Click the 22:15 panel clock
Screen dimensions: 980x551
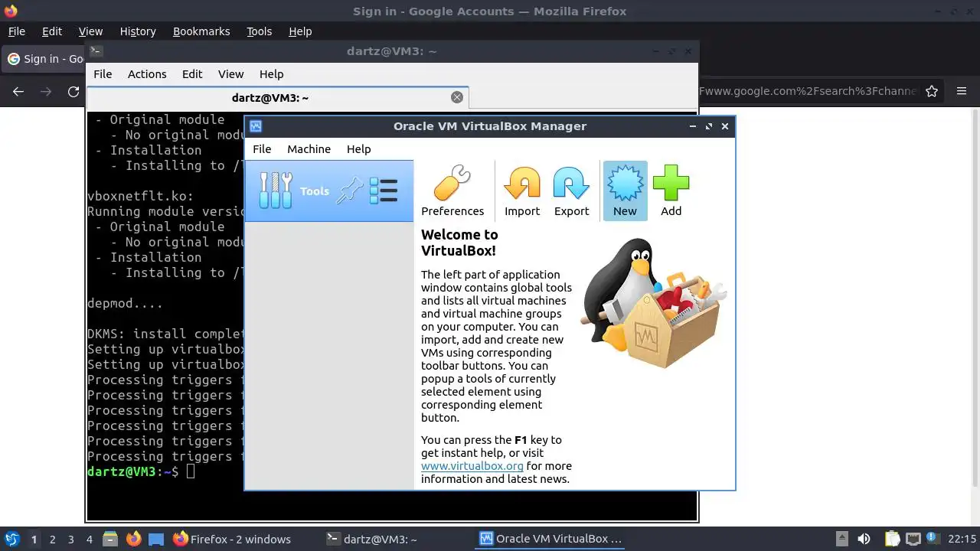pyautogui.click(x=962, y=539)
